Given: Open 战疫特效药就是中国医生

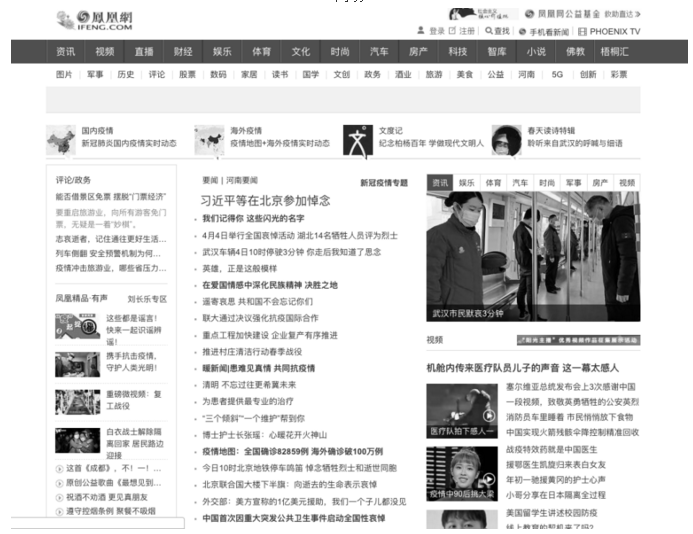Looking at the screenshot, I should [x=552, y=450].
